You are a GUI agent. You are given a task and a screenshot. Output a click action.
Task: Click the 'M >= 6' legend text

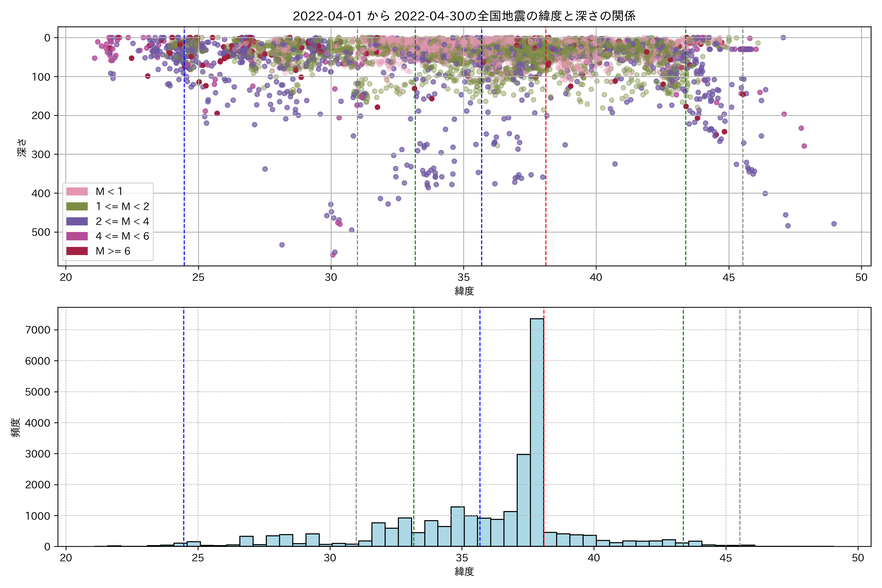pos(113,251)
